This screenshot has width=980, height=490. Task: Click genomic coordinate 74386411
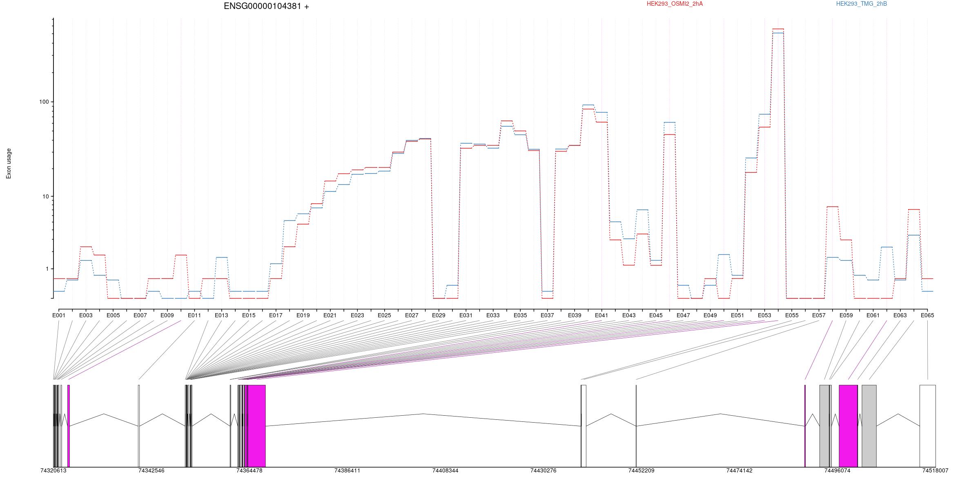click(x=347, y=470)
